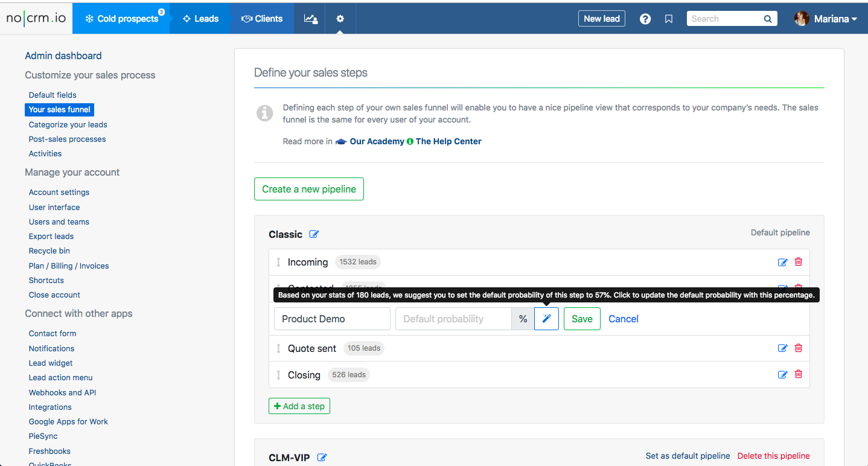Click Create a new pipeline button
The image size is (868, 466).
[x=309, y=189]
